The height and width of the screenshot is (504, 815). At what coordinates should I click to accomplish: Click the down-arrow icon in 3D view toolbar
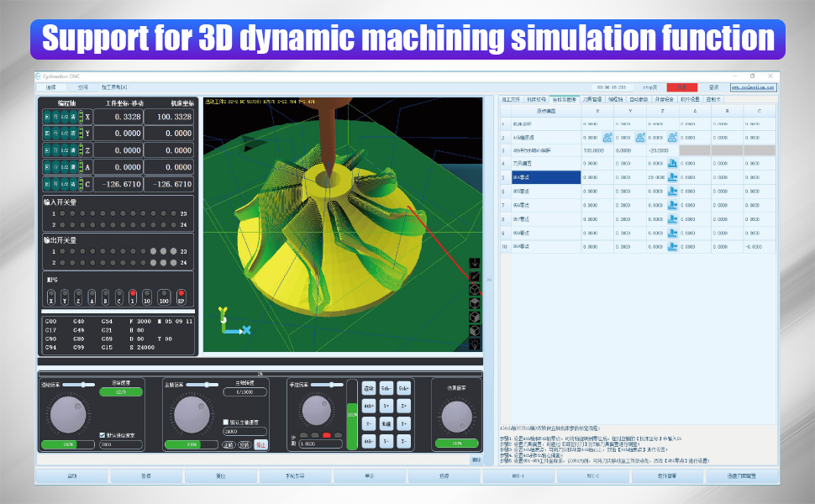click(476, 262)
